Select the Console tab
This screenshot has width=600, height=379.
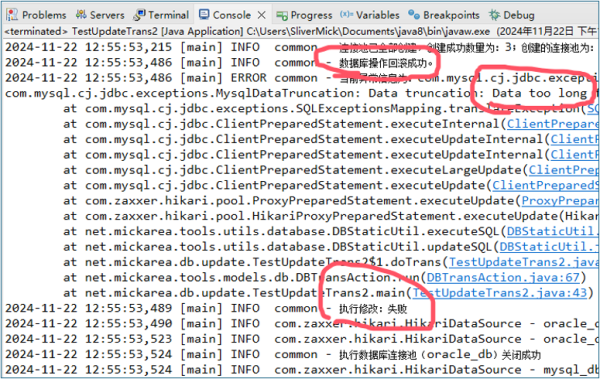click(x=232, y=15)
